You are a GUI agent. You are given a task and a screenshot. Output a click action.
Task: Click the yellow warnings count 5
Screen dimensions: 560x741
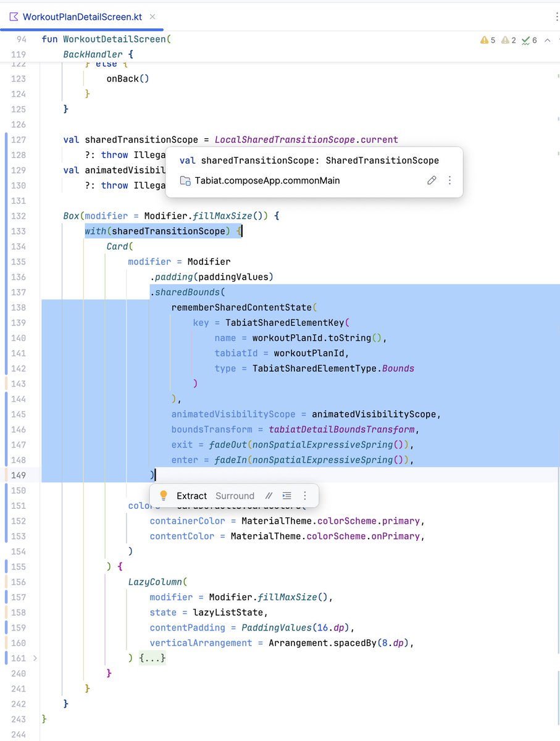point(488,40)
